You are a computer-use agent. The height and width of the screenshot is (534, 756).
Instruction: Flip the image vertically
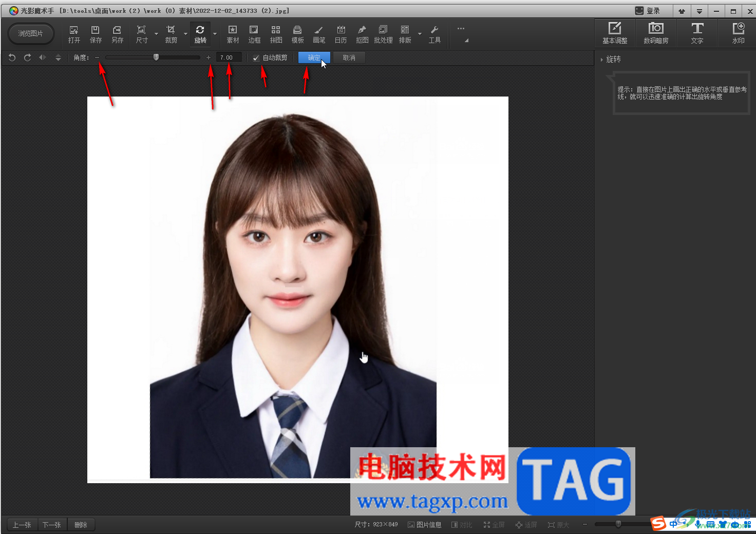58,58
